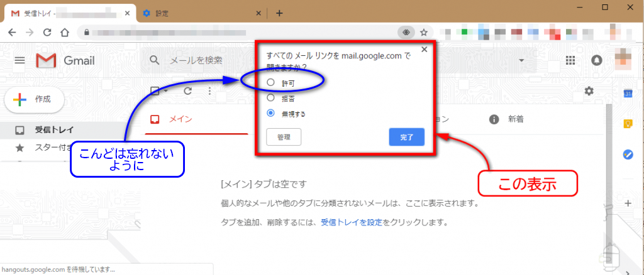Click the refresh inbox icon
Viewport: 644px width, 275px height.
[x=187, y=91]
